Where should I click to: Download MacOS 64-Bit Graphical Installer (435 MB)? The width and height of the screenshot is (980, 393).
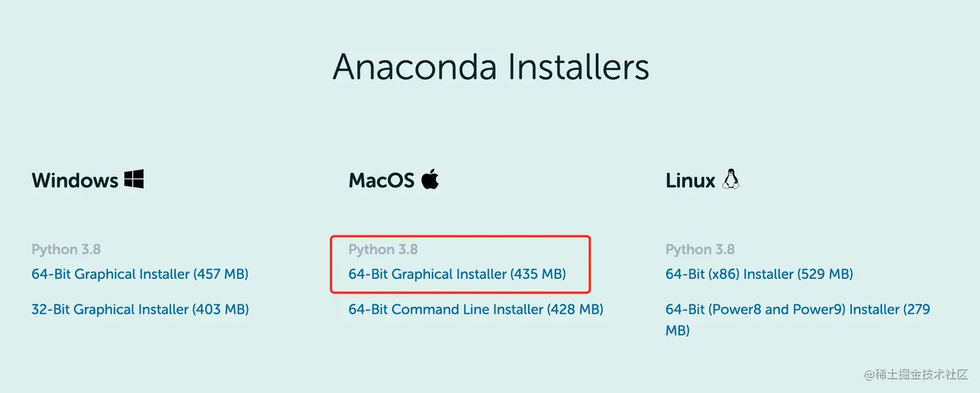tap(457, 274)
